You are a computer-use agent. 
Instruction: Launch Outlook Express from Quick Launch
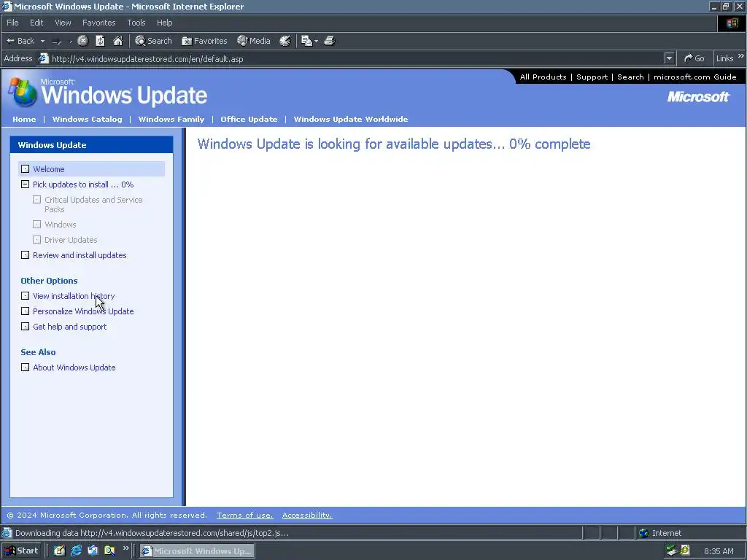pyautogui.click(x=93, y=551)
